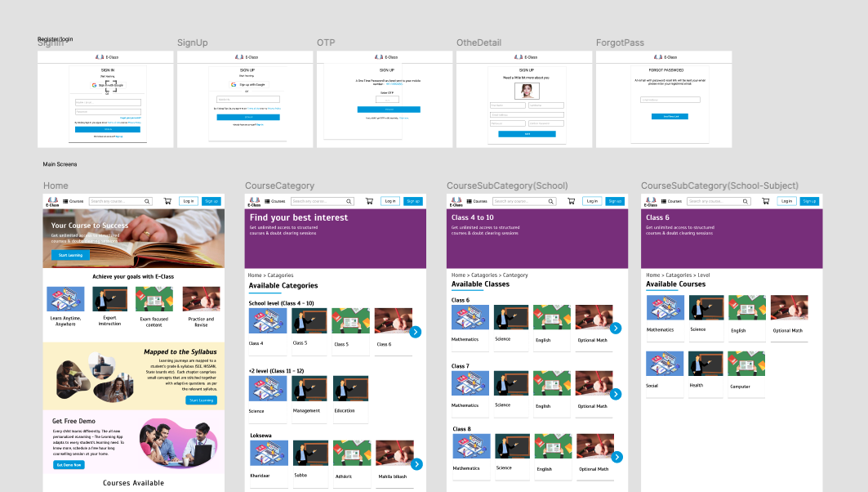Image resolution: width=868 pixels, height=492 pixels.
Task: Click the profile photo in the OtheDetail frame
Action: click(x=527, y=91)
